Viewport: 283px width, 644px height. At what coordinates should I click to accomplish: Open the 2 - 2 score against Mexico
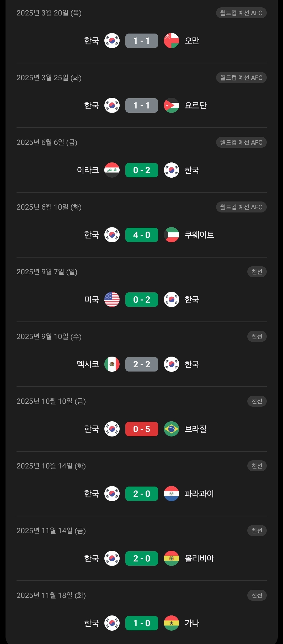142,364
